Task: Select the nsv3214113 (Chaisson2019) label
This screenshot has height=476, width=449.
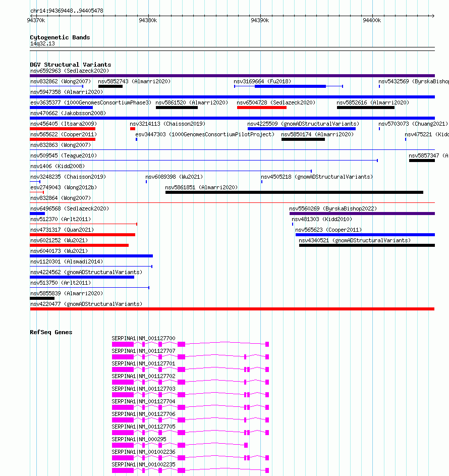Action: coord(167,124)
